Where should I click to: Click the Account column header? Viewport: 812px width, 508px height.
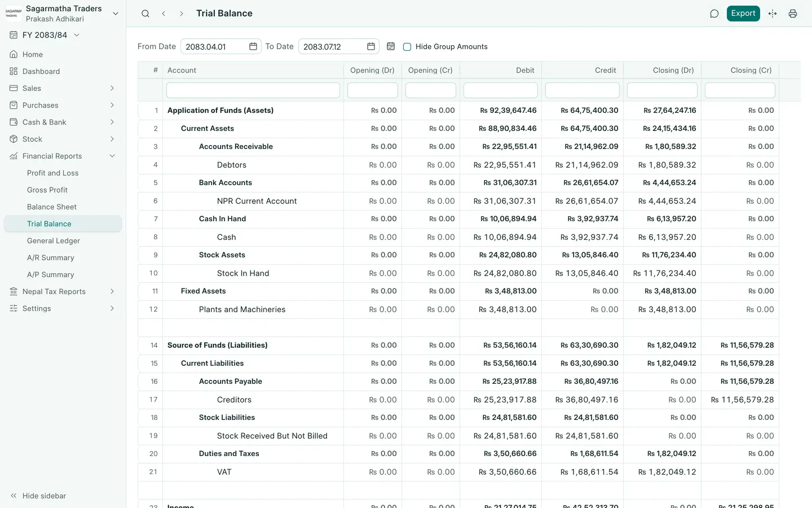coord(253,70)
